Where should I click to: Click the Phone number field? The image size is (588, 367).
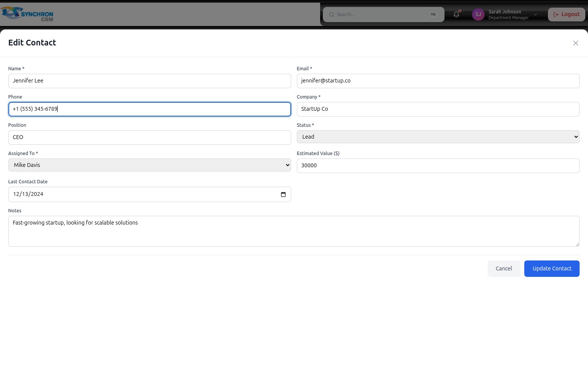[x=150, y=109]
